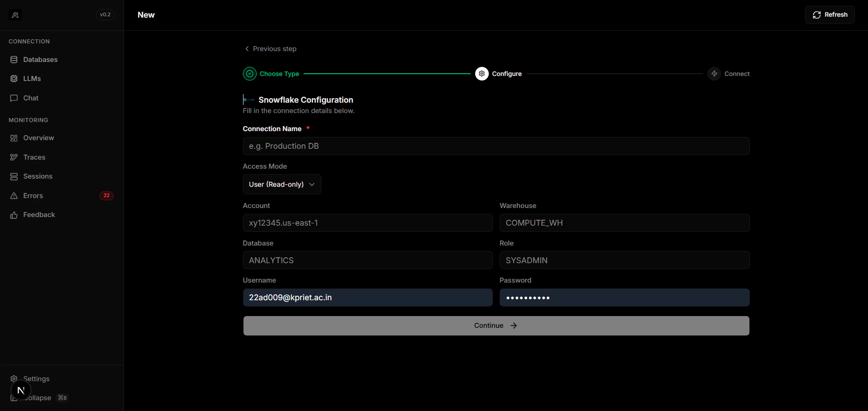The height and width of the screenshot is (411, 868).
Task: Click the "Fill in the connection details below." text
Action: (x=299, y=111)
